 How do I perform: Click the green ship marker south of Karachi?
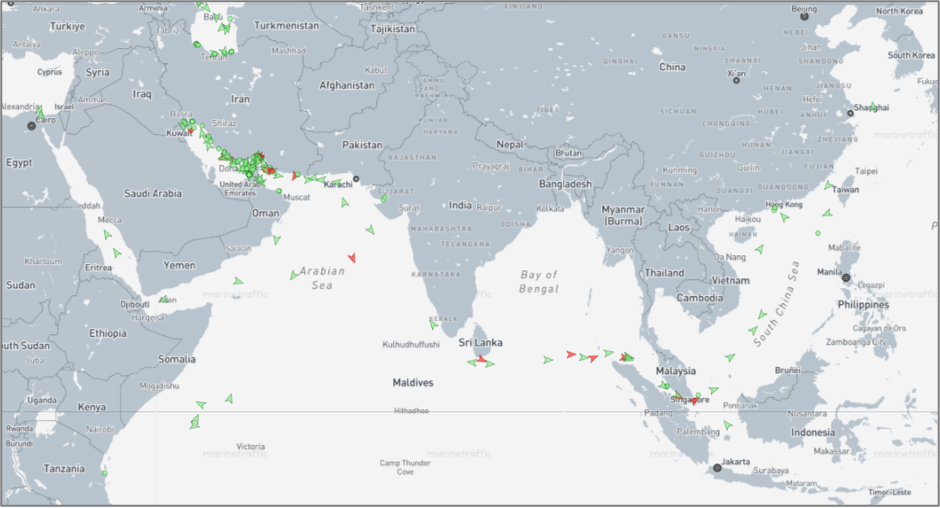[345, 203]
